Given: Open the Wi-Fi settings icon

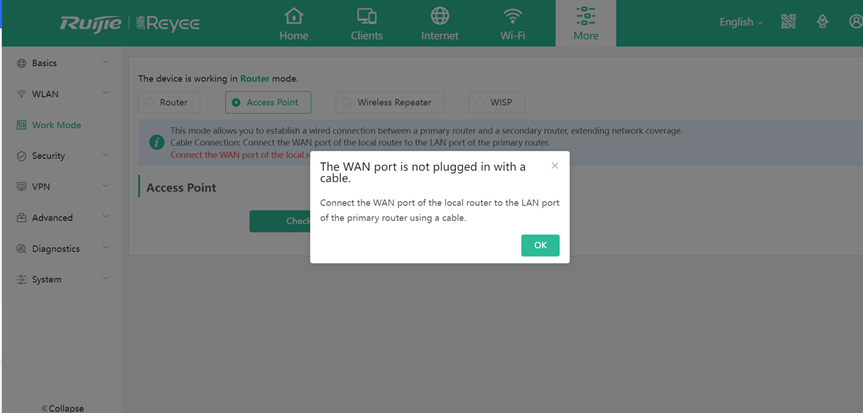Looking at the screenshot, I should pos(512,16).
